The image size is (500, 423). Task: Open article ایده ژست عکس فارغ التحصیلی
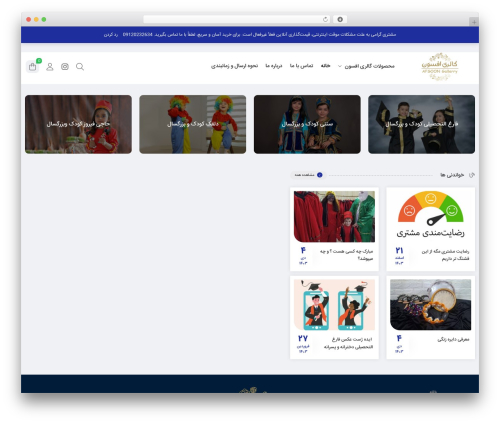point(348,343)
